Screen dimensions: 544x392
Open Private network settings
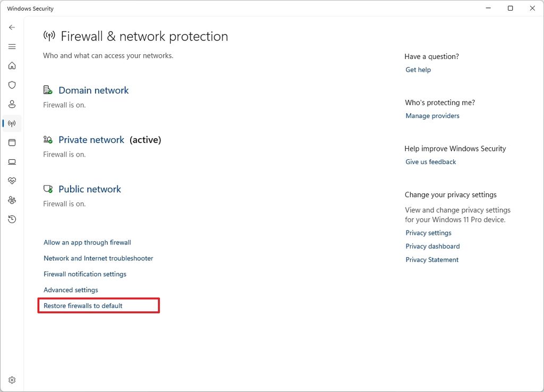91,140
